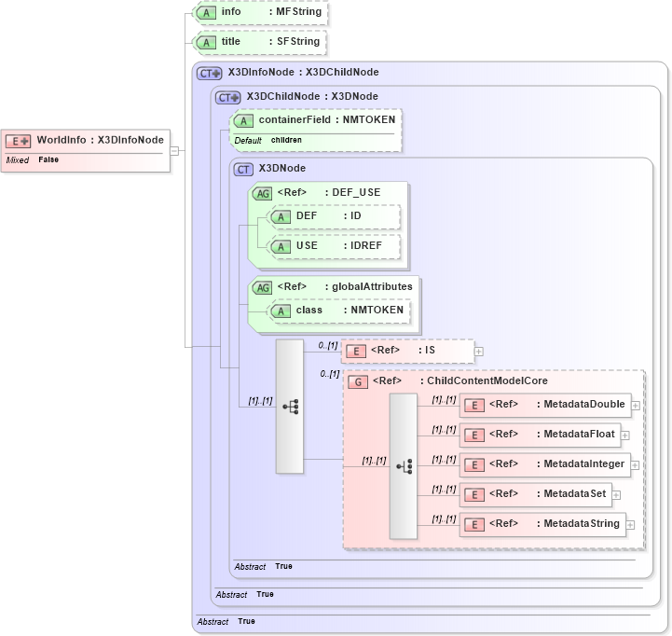Select the MetadataSet reference text

tap(548, 493)
